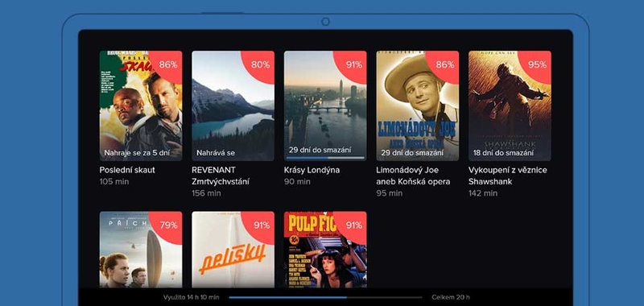644x306 pixels.
Task: Click the '156 min' duration text
Action: tap(207, 193)
